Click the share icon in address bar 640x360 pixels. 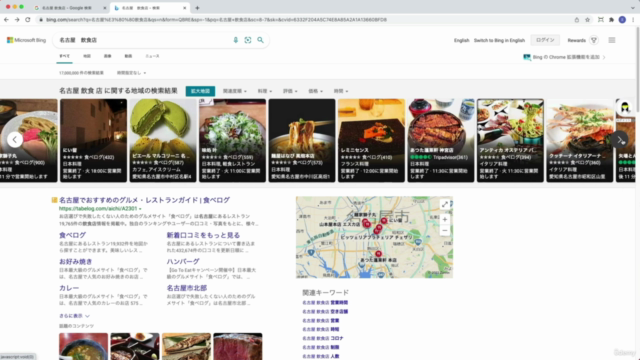(577, 19)
